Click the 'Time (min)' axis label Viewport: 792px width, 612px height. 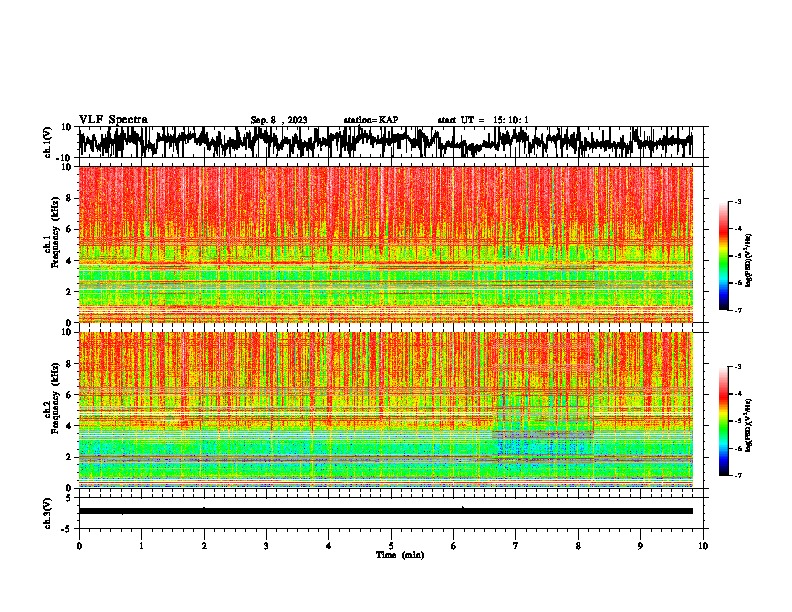pos(400,555)
